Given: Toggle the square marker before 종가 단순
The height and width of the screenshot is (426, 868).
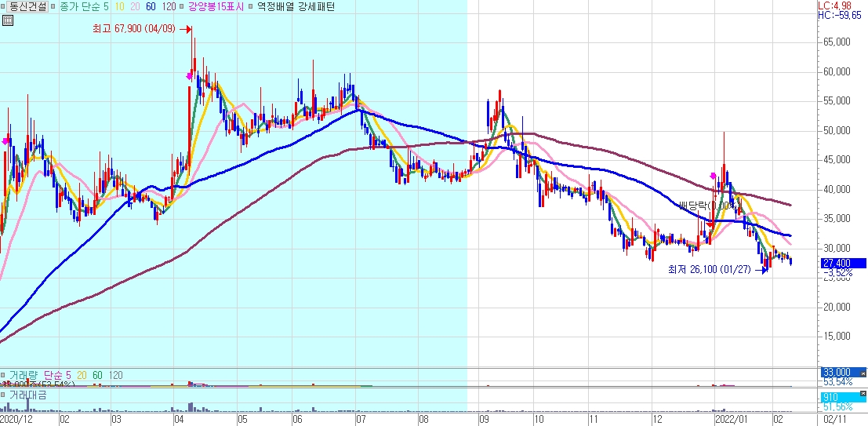Looking at the screenshot, I should tap(53, 6).
